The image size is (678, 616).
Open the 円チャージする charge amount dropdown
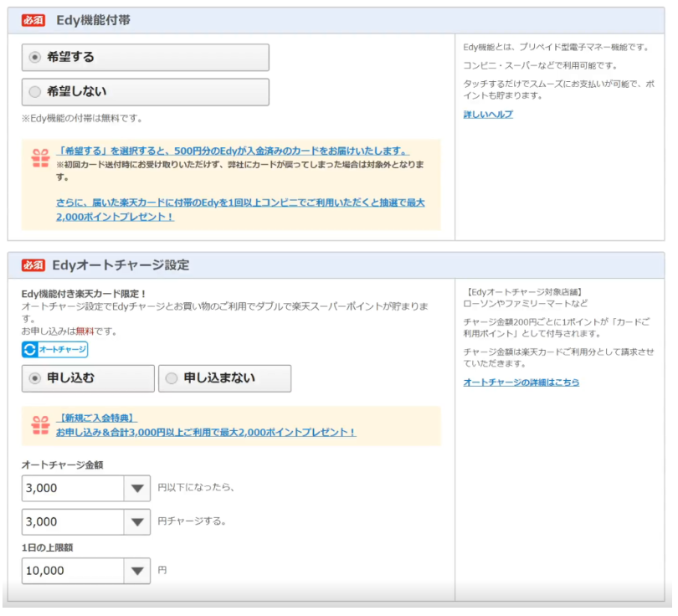point(86,521)
